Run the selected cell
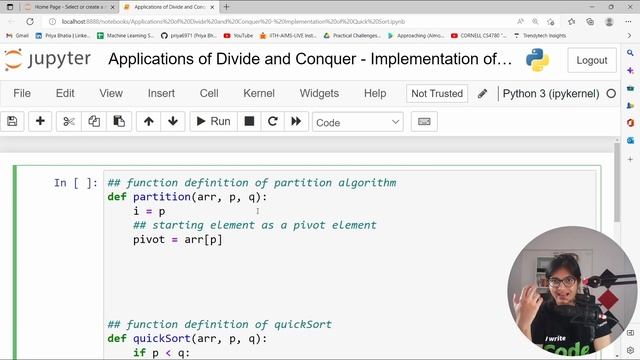Viewport: 640px width, 360px height. pos(213,121)
